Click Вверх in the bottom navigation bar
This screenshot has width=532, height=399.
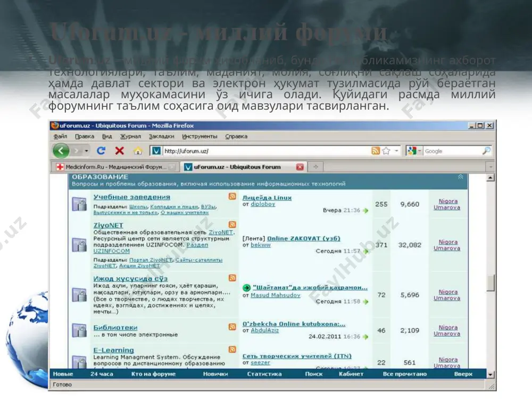463,374
